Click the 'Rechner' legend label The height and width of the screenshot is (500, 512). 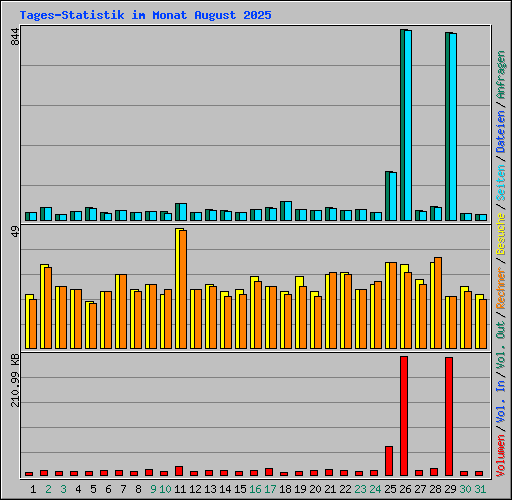[501, 288]
